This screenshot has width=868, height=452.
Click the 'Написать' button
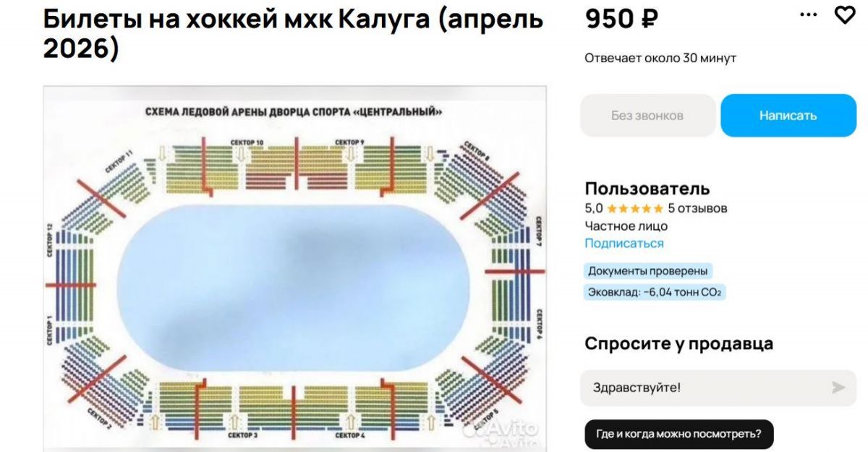coord(788,116)
